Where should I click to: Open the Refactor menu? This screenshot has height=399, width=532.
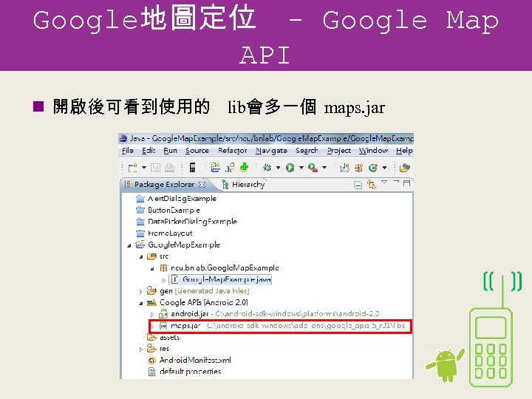coord(233,150)
